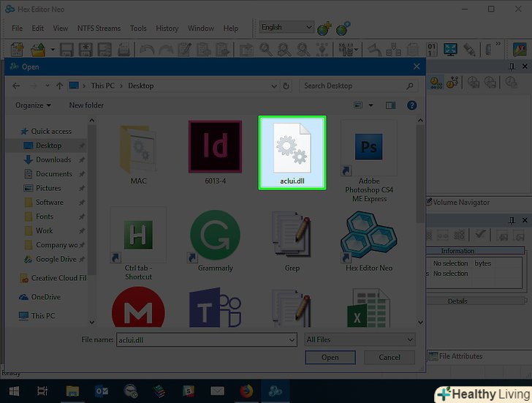Click the Open file folder toolbar icon
The image size is (532, 403).
38,50
